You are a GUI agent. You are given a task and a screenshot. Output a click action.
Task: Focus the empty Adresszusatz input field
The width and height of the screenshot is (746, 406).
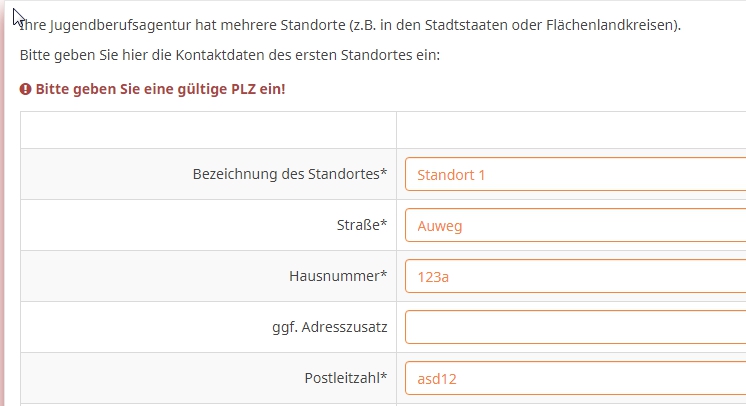(575, 327)
